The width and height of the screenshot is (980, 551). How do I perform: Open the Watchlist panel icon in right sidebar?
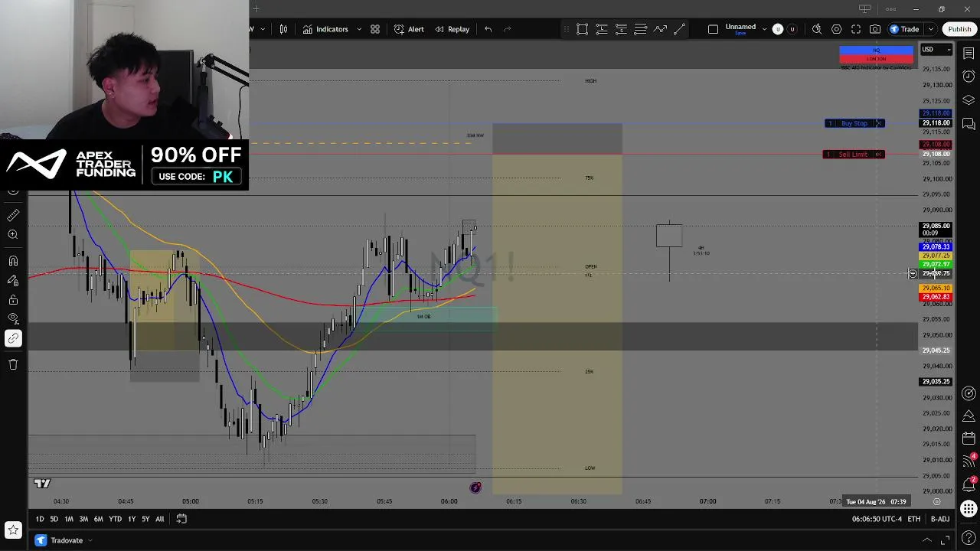[969, 54]
